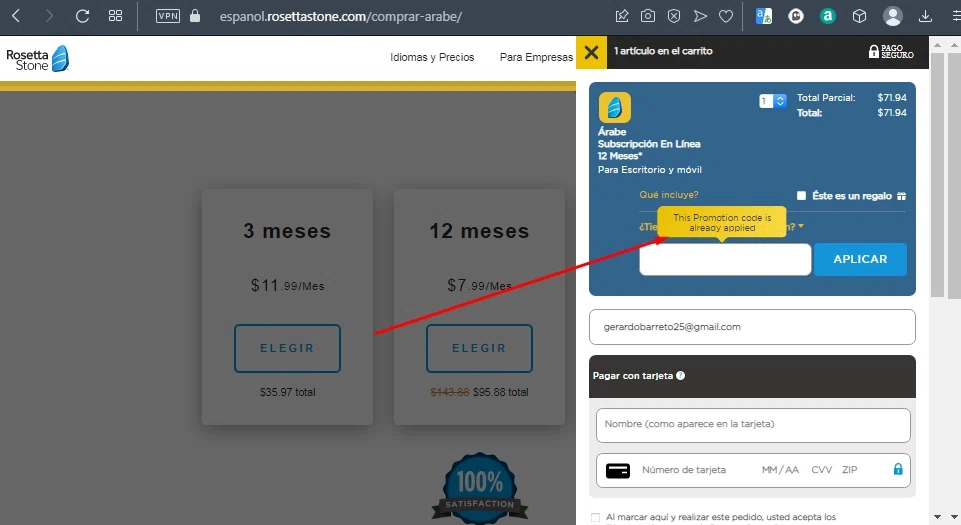
Task: Open the downloads icon
Action: tap(925, 17)
